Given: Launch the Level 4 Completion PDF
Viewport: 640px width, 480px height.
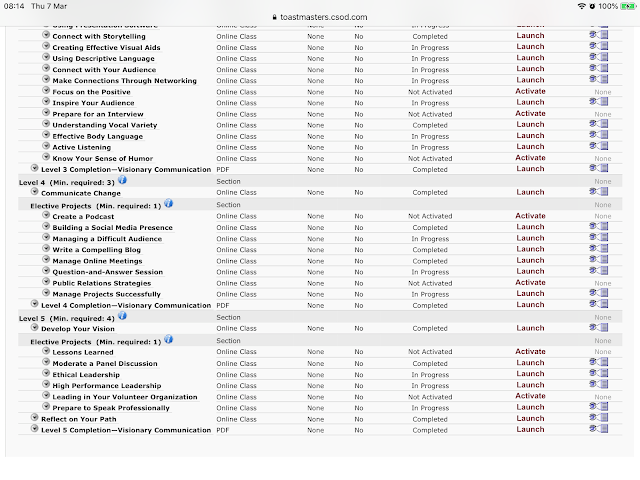Looking at the screenshot, I should [x=530, y=304].
